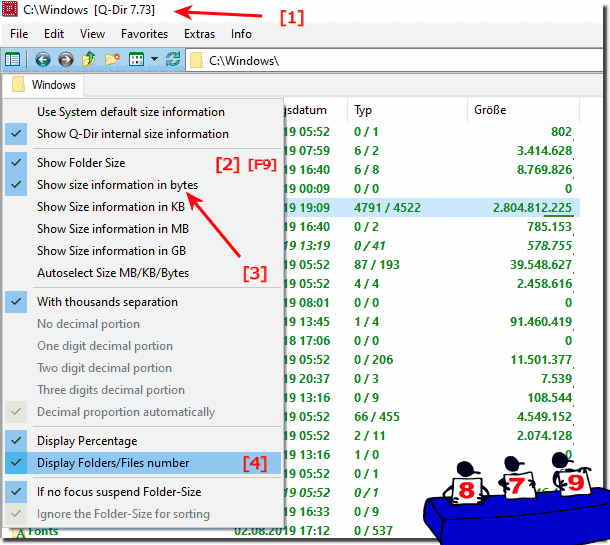Image resolution: width=610 pixels, height=545 pixels.
Task: Click the Typ column header
Action: pos(407,110)
